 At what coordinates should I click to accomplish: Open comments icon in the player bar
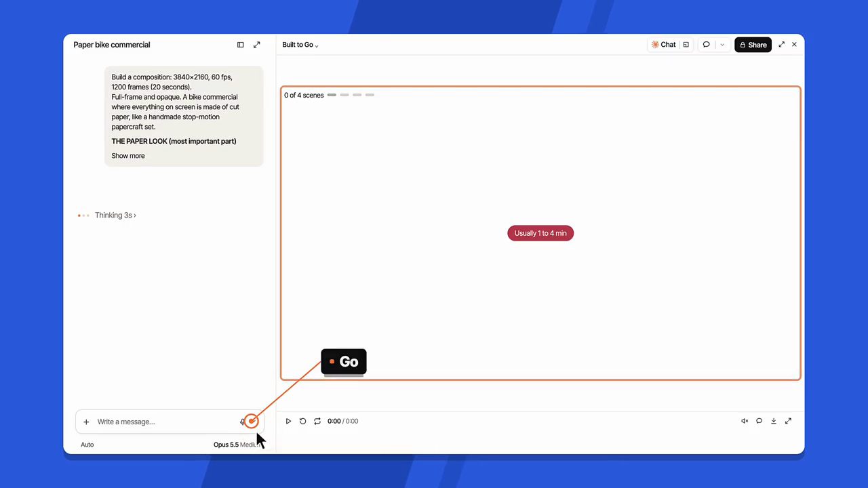759,421
